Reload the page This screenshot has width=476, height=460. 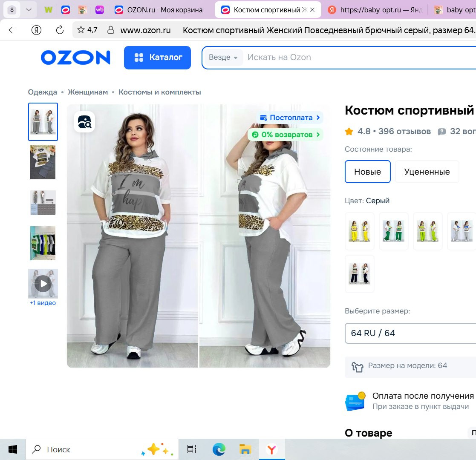click(x=60, y=30)
